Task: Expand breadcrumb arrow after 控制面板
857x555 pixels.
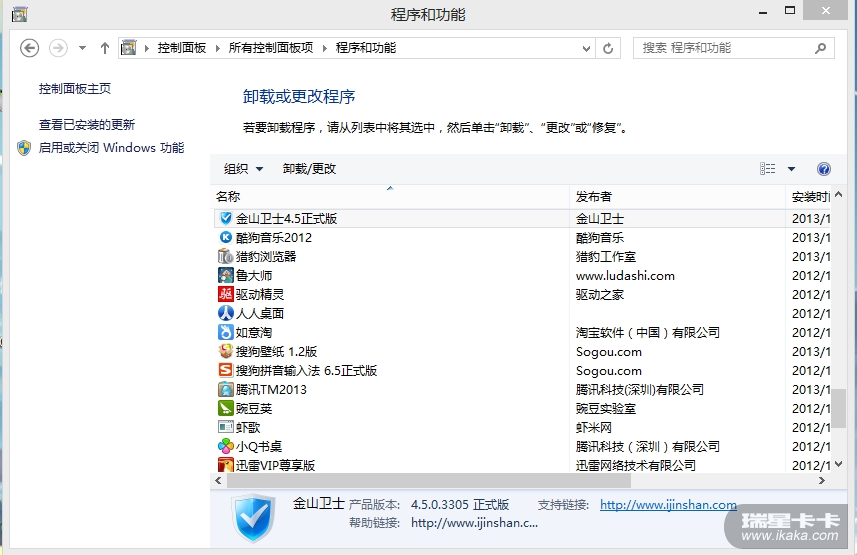Action: point(218,48)
